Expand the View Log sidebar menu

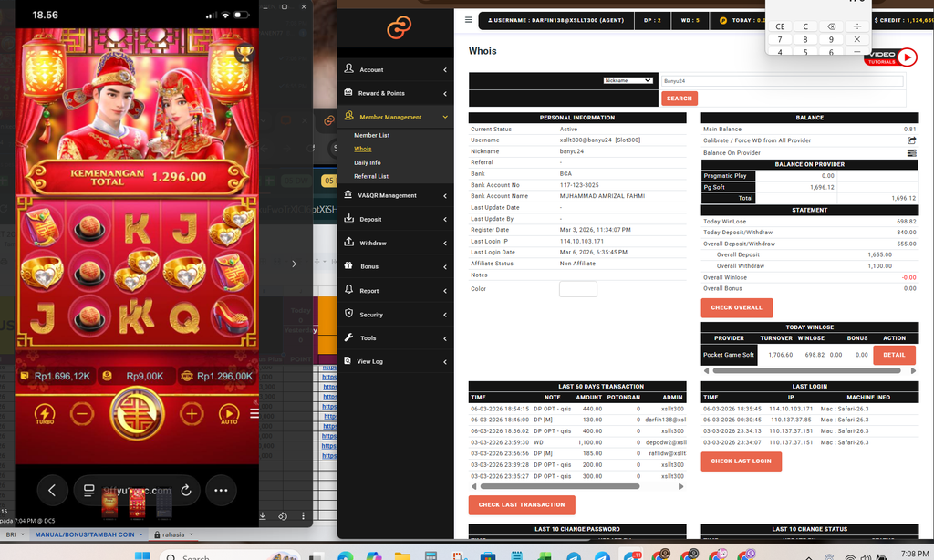(395, 361)
